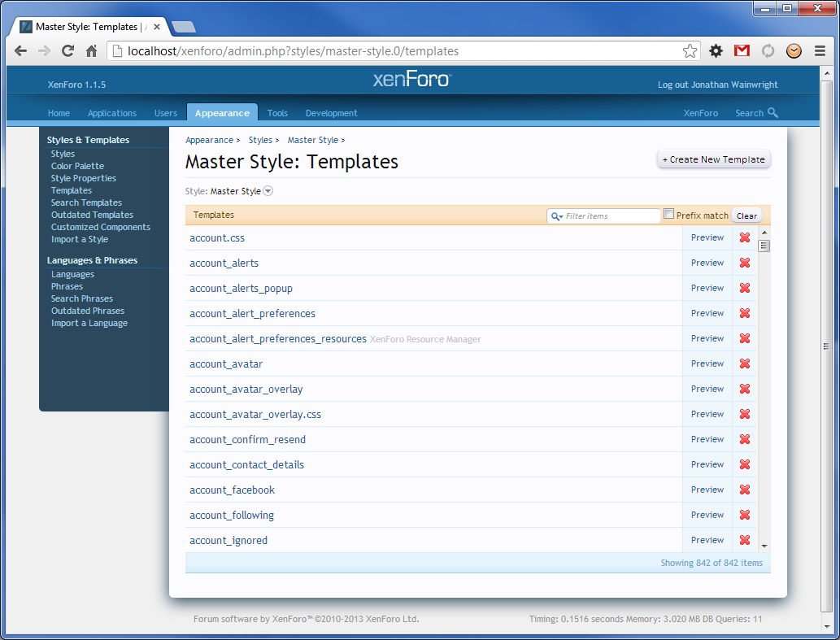Click the search magnifier icon in navbar

coord(773,113)
